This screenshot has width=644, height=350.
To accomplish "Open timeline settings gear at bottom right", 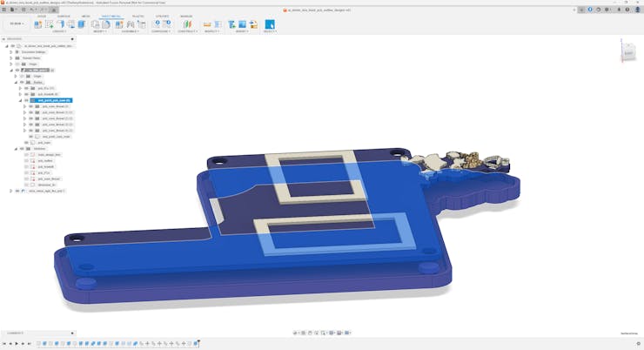I will [638, 344].
